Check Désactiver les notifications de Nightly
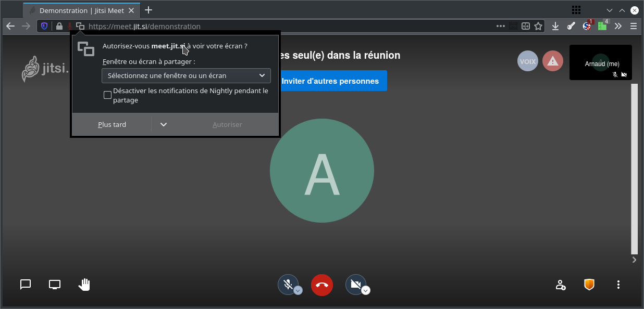Viewport: 644px width, 309px height. [107, 95]
